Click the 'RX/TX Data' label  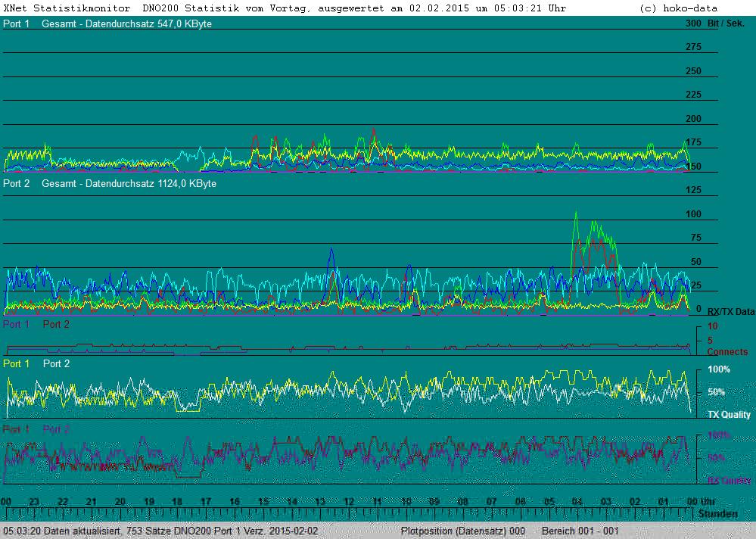coord(731,312)
